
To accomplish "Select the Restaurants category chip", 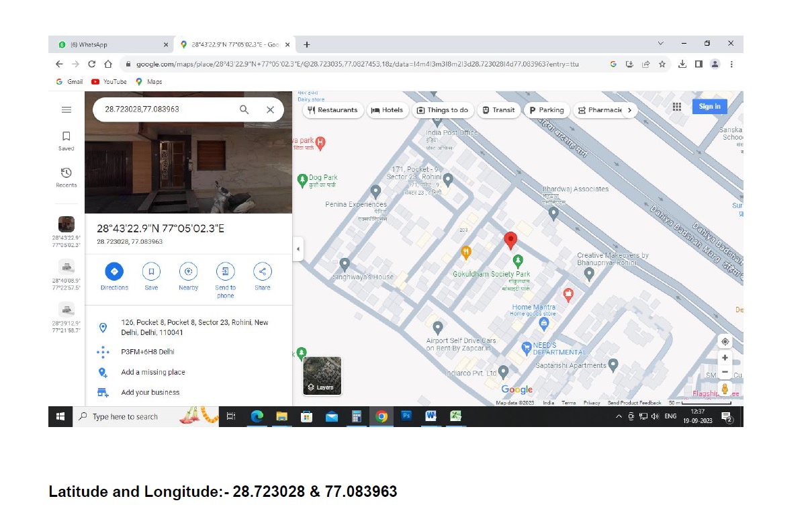I will coord(333,110).
